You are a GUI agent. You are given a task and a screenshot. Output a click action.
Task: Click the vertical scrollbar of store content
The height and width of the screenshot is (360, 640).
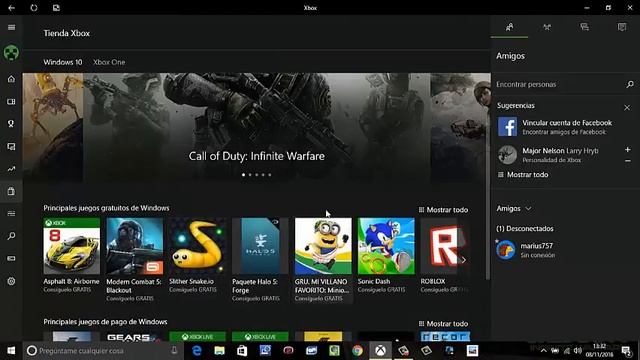488,176
